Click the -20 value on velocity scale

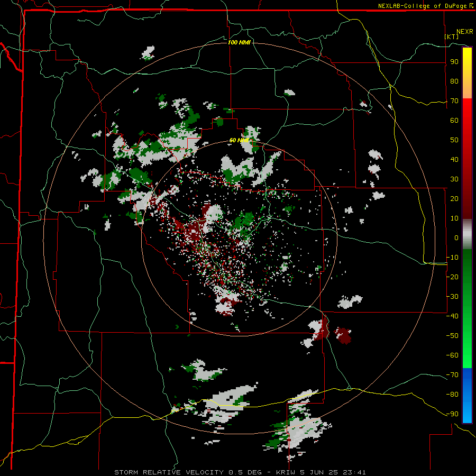coord(452,277)
